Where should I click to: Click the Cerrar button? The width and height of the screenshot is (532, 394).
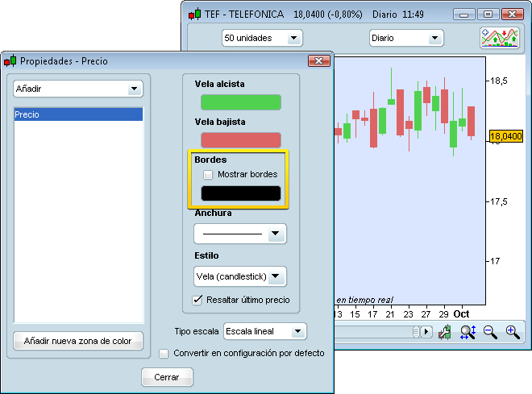coord(167,377)
